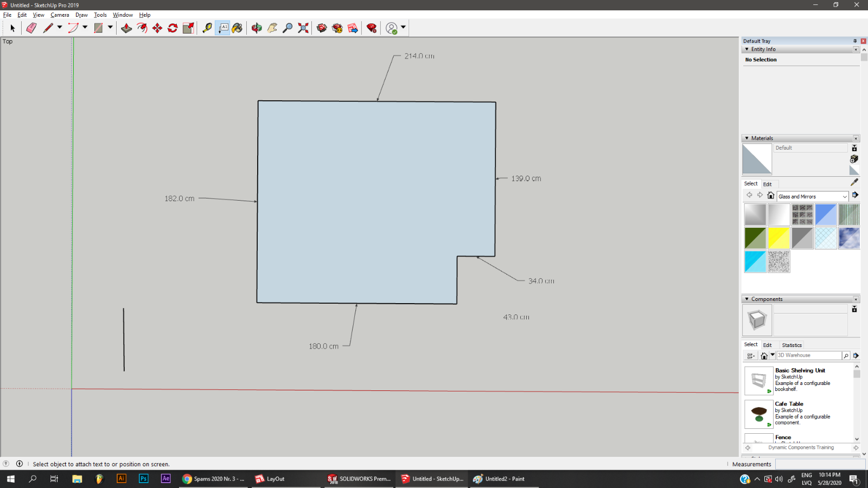This screenshot has width=868, height=488.
Task: Use the Offset tool
Action: (142, 28)
